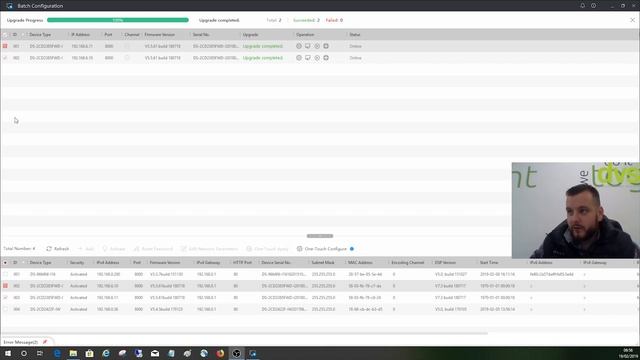640x360 pixels.
Task: Open One-Touch Configure
Action: tap(322, 249)
